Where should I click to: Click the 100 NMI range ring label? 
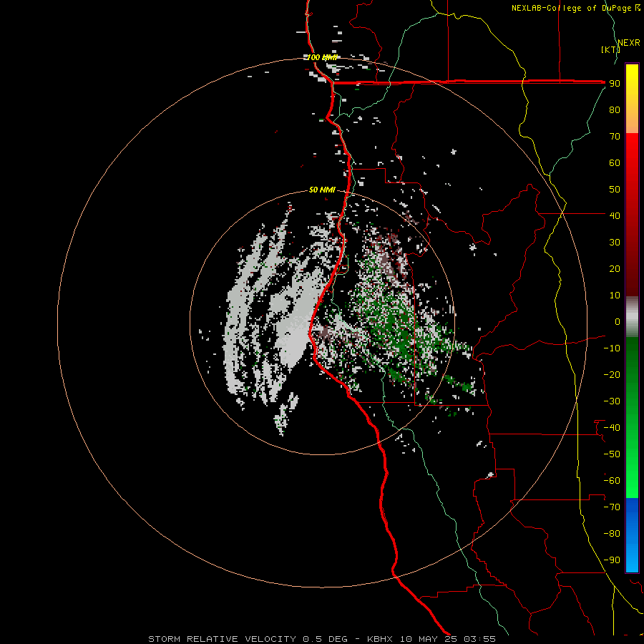click(x=323, y=57)
